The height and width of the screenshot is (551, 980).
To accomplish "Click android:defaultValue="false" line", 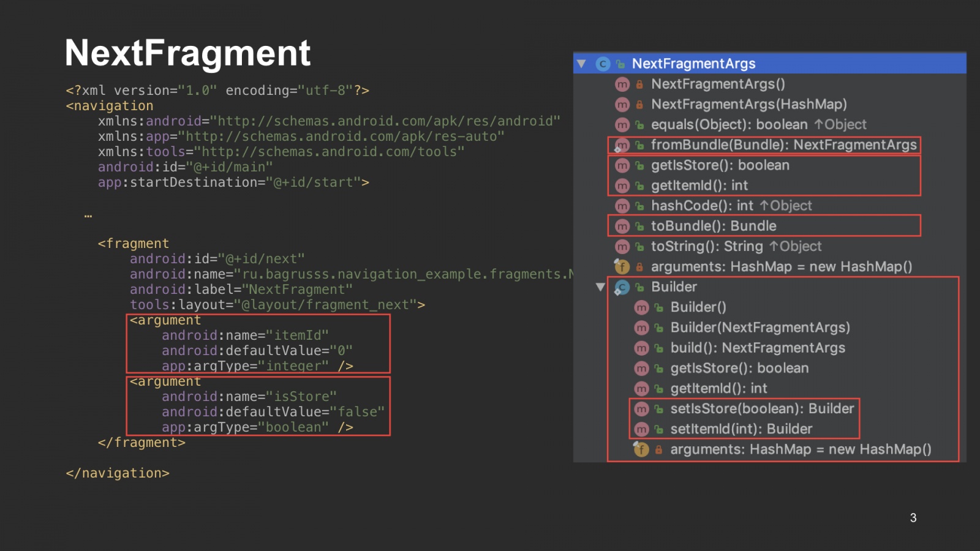I will (x=273, y=412).
